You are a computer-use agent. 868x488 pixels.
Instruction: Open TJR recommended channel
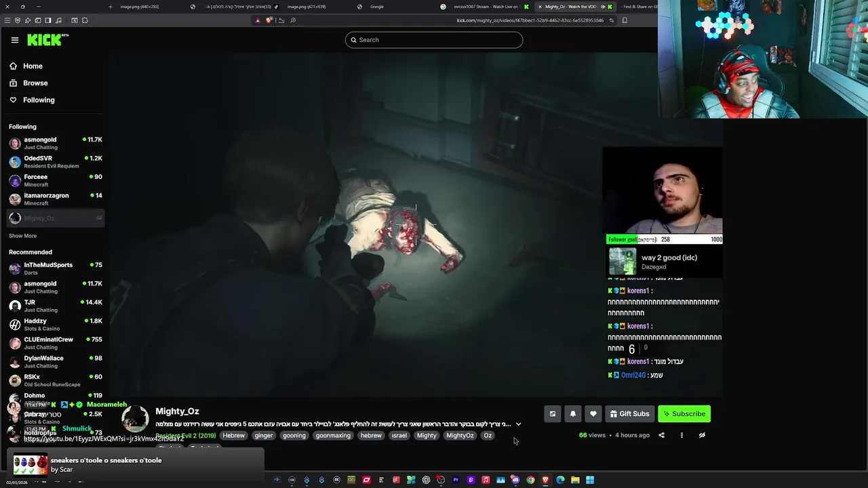[56, 306]
